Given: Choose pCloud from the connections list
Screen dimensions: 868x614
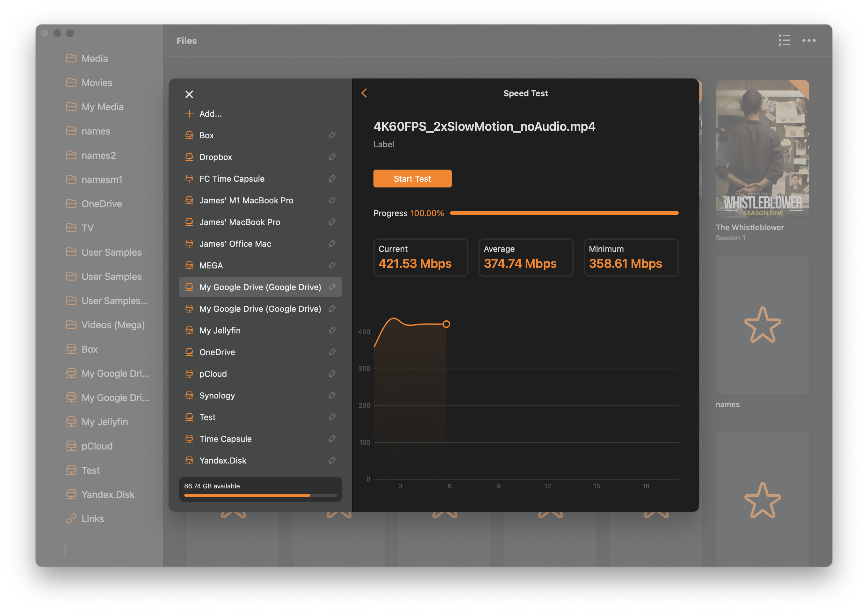Looking at the screenshot, I should [213, 374].
